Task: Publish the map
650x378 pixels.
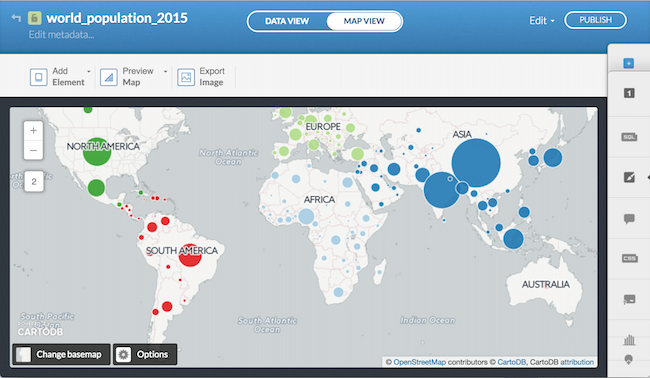Action: [595, 20]
